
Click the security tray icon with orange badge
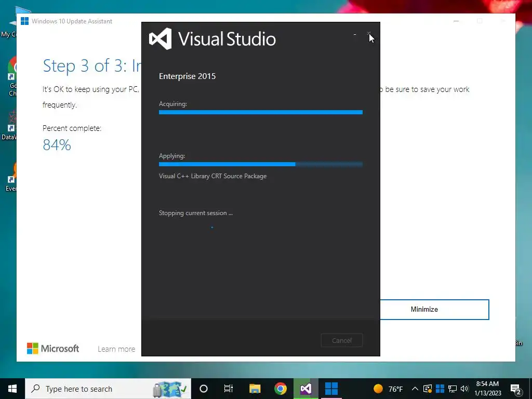(428, 389)
